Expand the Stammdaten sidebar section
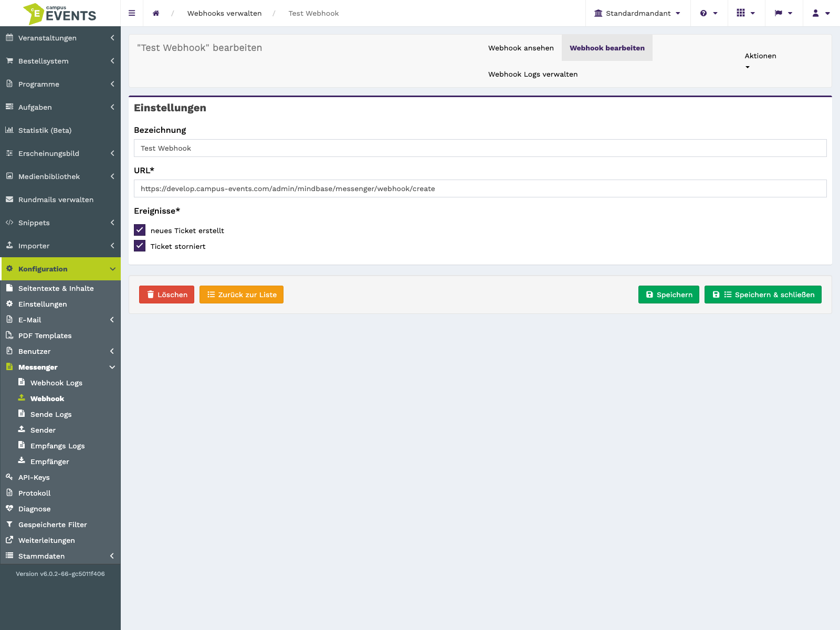Viewport: 840px width, 630px height. click(60, 556)
